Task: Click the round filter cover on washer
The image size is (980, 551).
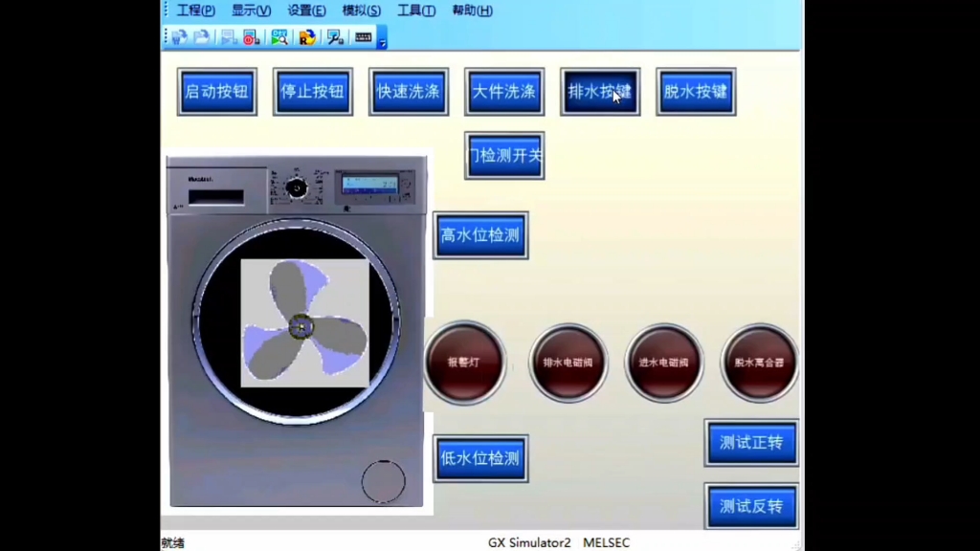Action: point(383,482)
